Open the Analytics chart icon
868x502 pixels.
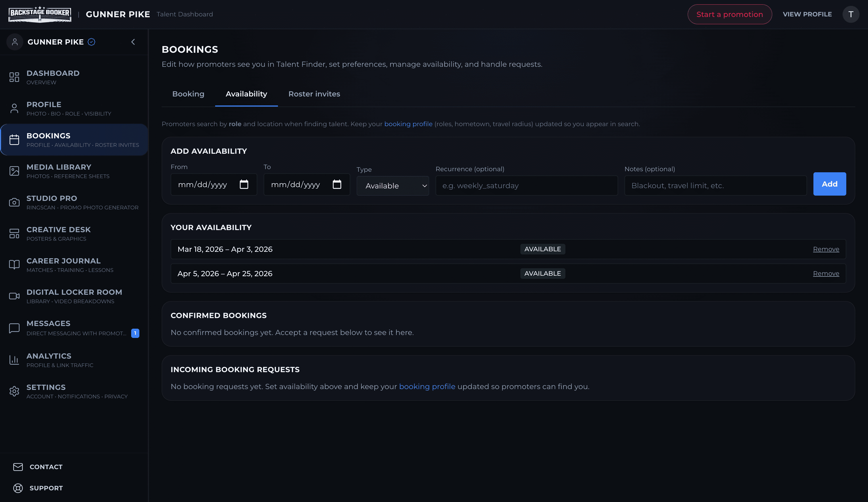click(14, 360)
